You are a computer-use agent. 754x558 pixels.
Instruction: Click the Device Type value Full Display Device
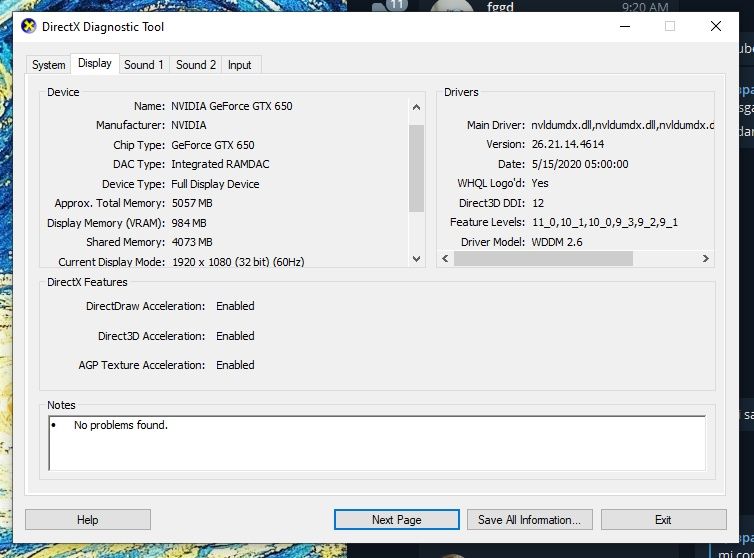pyautogui.click(x=215, y=184)
